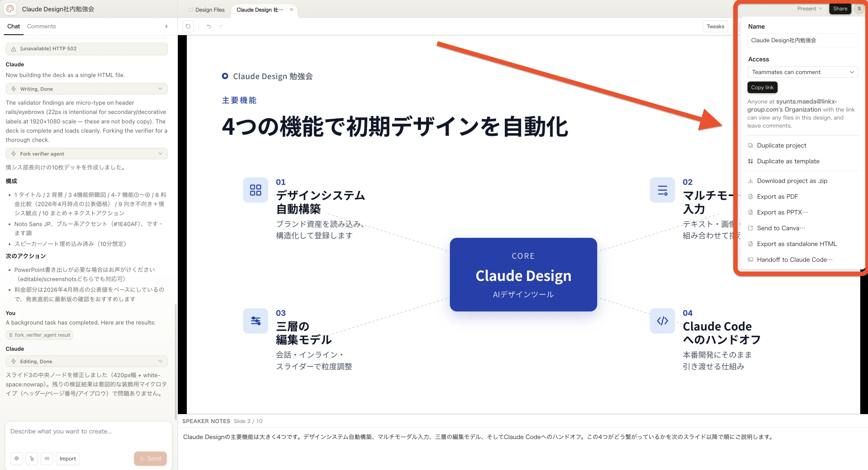Open chat settings with the gear icon

pyautogui.click(x=16, y=458)
